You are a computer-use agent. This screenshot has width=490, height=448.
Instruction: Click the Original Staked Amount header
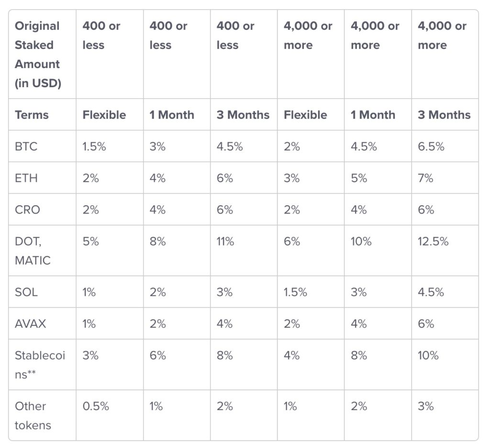(38, 55)
